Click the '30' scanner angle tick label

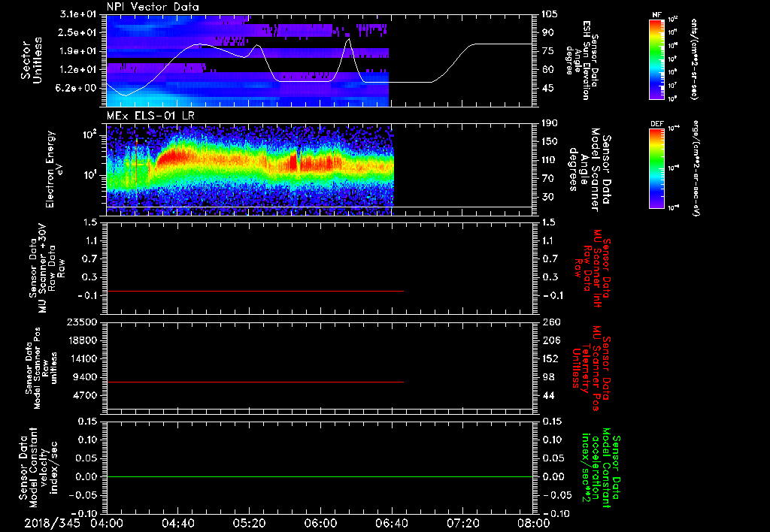click(x=547, y=197)
